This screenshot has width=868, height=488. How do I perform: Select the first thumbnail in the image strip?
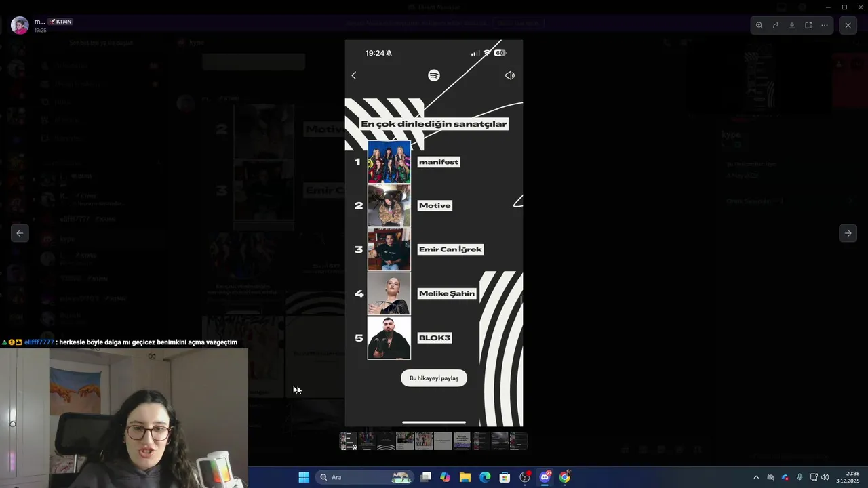pos(349,441)
